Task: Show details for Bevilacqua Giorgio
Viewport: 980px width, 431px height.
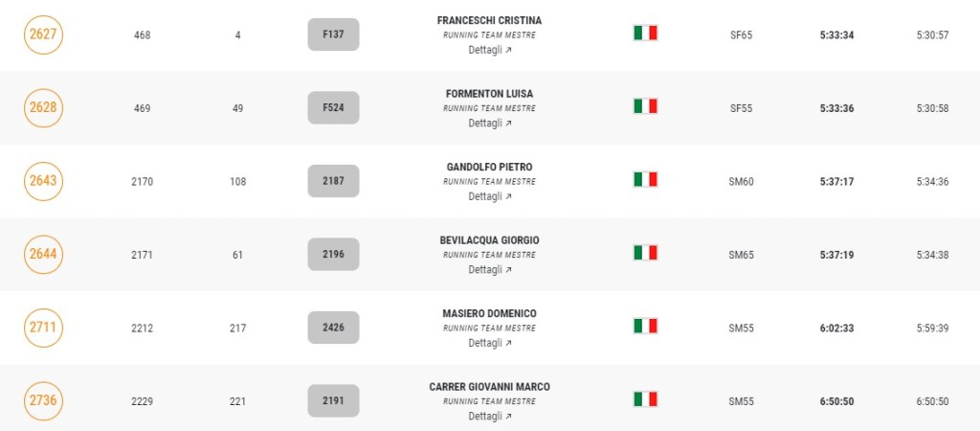Action: [489, 270]
